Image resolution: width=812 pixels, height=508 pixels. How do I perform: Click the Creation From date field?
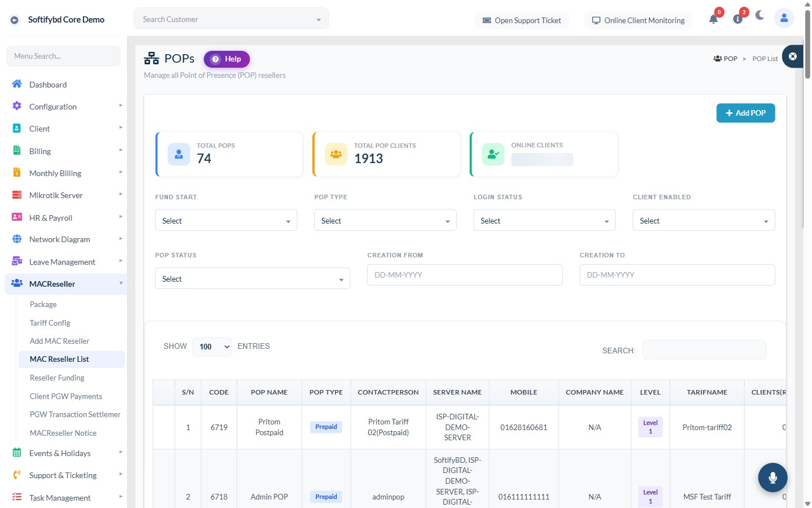coord(465,275)
